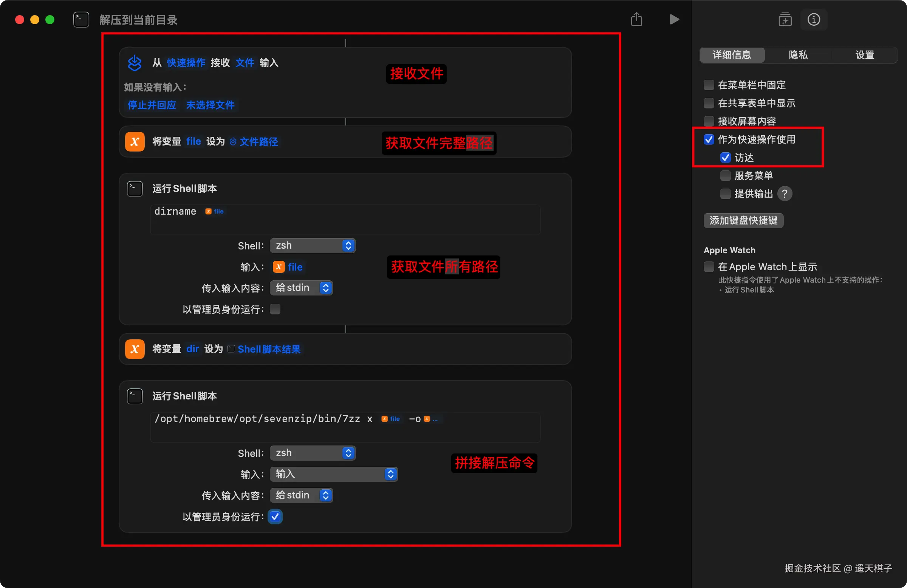Uncheck 作为快速操作使用 checkbox
Image resolution: width=907 pixels, height=588 pixels.
[709, 139]
